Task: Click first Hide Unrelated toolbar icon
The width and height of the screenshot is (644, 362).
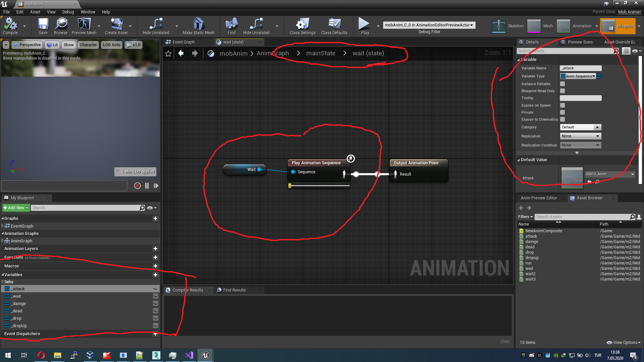Action: point(156,26)
